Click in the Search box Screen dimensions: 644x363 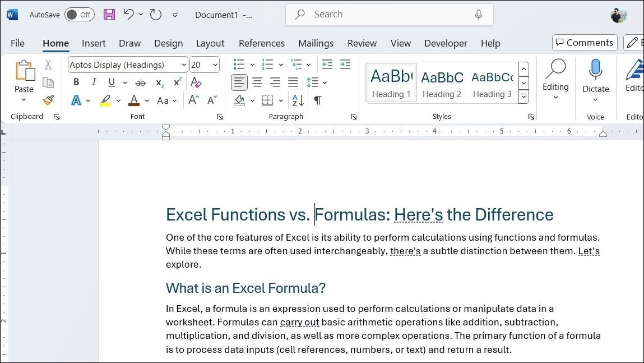390,15
